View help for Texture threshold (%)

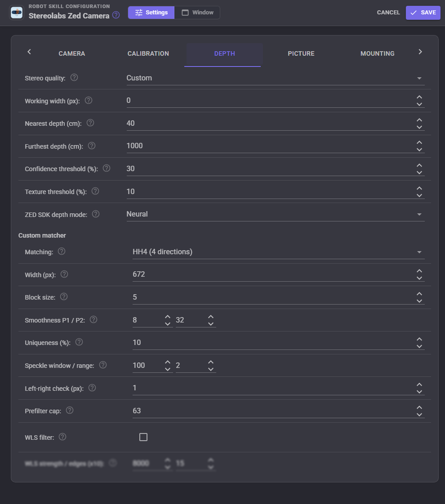(x=95, y=191)
